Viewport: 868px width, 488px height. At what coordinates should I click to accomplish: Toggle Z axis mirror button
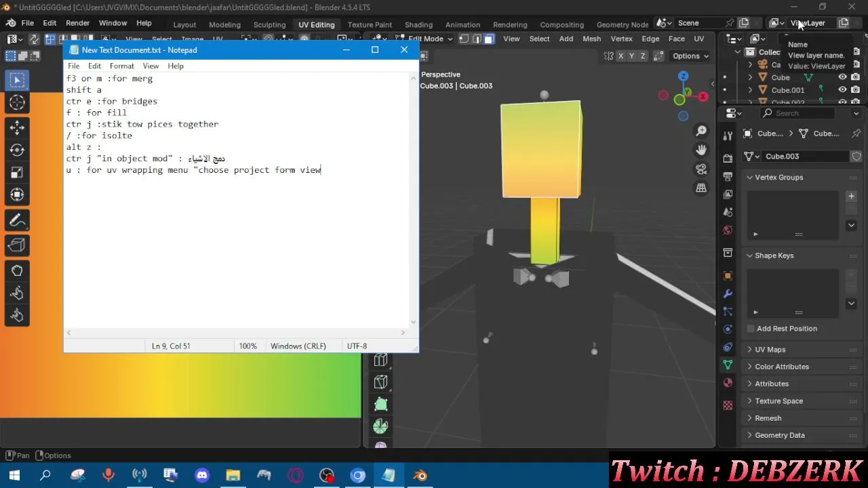click(642, 56)
